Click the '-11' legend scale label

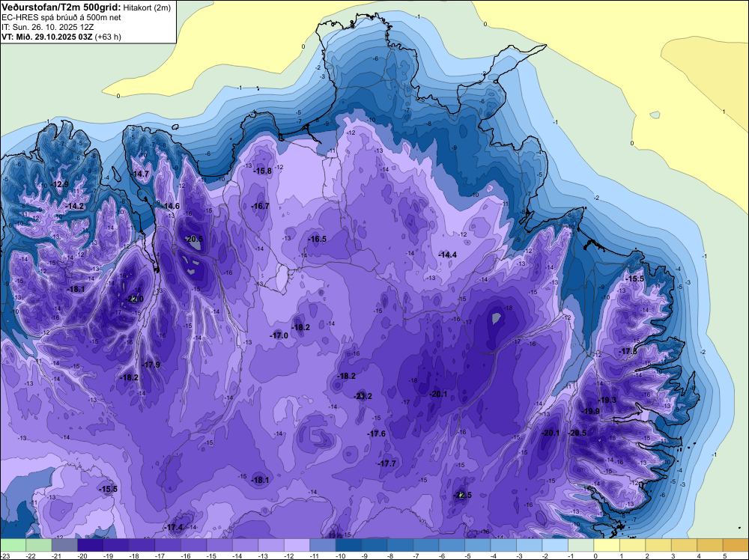tap(315, 556)
